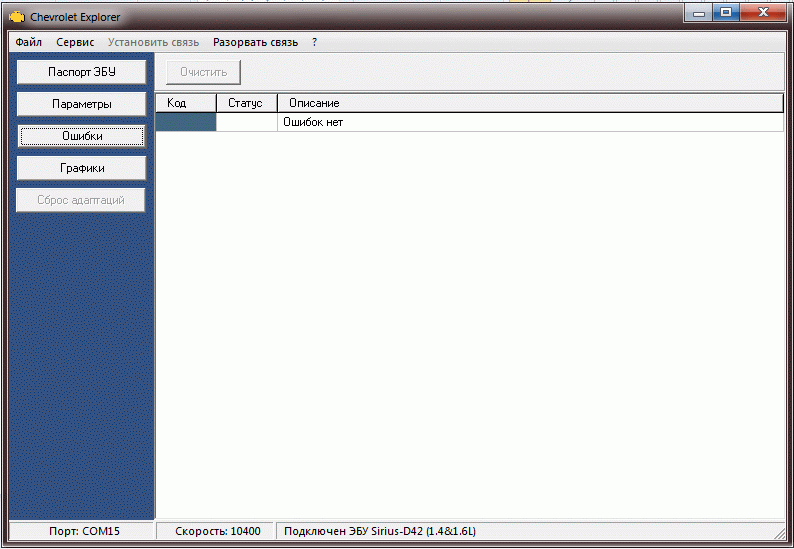Screen dimensions: 794x549
Task: Click the Сброс адаптаций button
Action: [x=81, y=200]
